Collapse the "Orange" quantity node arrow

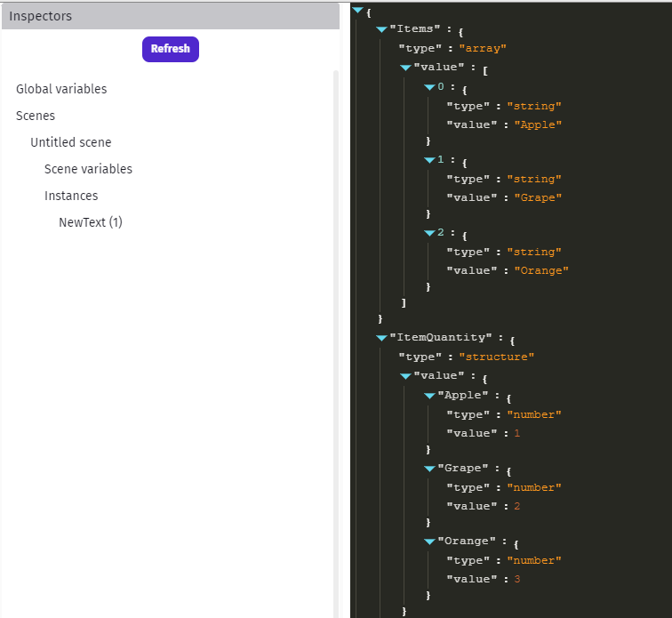pyautogui.click(x=429, y=542)
